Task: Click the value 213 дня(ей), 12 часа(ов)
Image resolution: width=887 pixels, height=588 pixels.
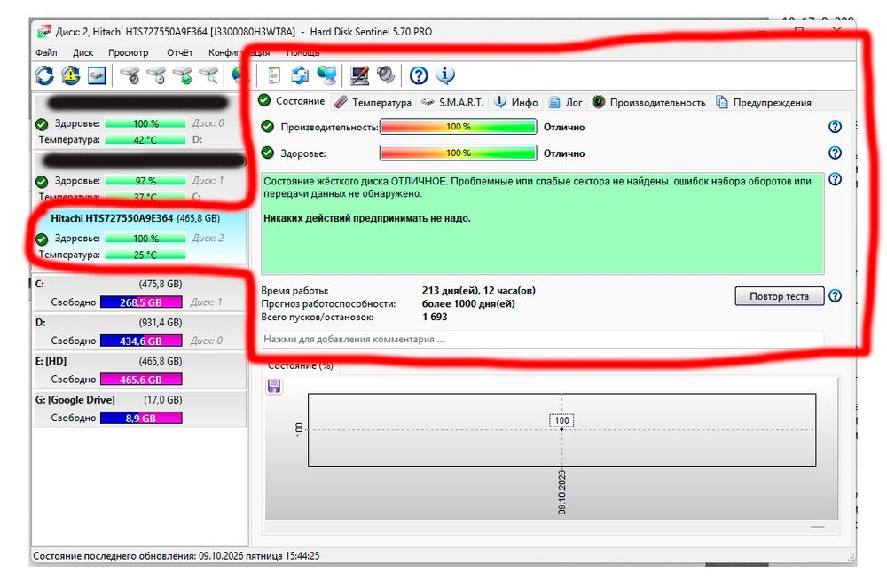Action: tap(479, 291)
